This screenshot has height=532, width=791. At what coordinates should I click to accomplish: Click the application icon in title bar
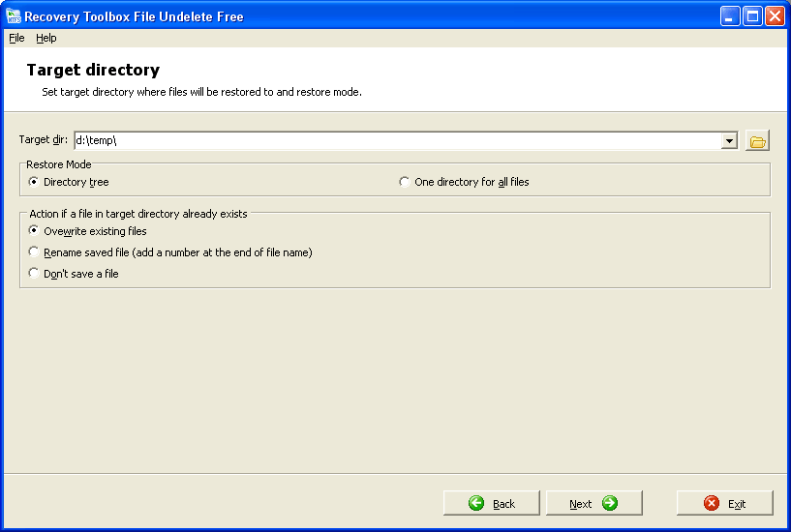point(14,16)
